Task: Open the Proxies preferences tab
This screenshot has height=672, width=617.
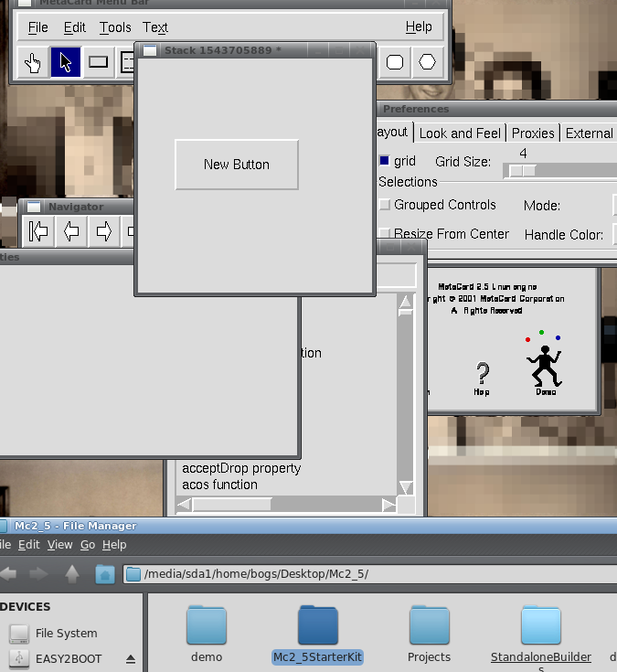Action: (533, 133)
